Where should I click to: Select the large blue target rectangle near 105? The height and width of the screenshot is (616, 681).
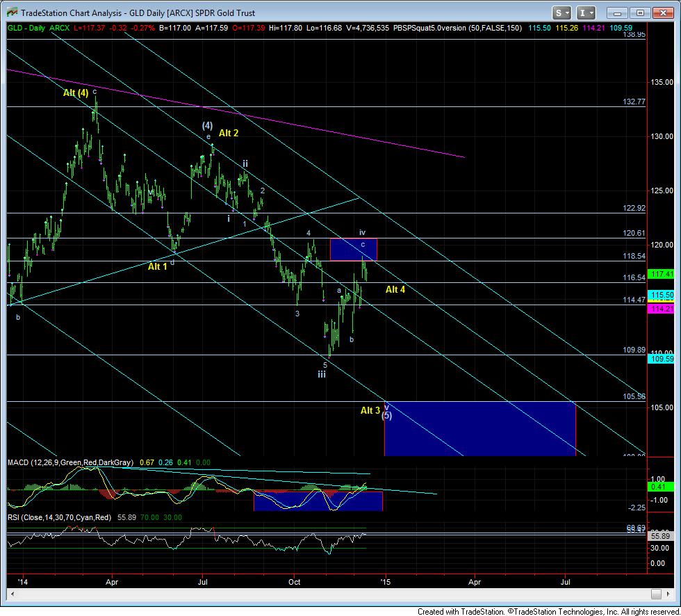click(x=480, y=429)
